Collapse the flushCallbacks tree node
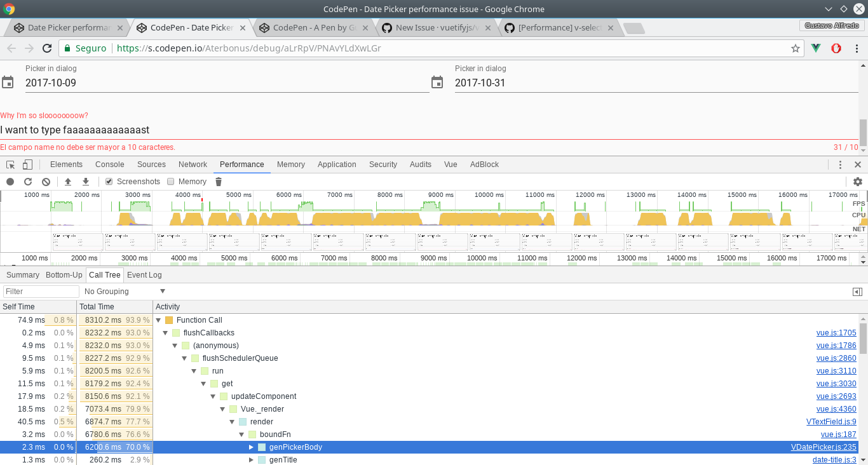The image size is (868, 465). pyautogui.click(x=165, y=332)
